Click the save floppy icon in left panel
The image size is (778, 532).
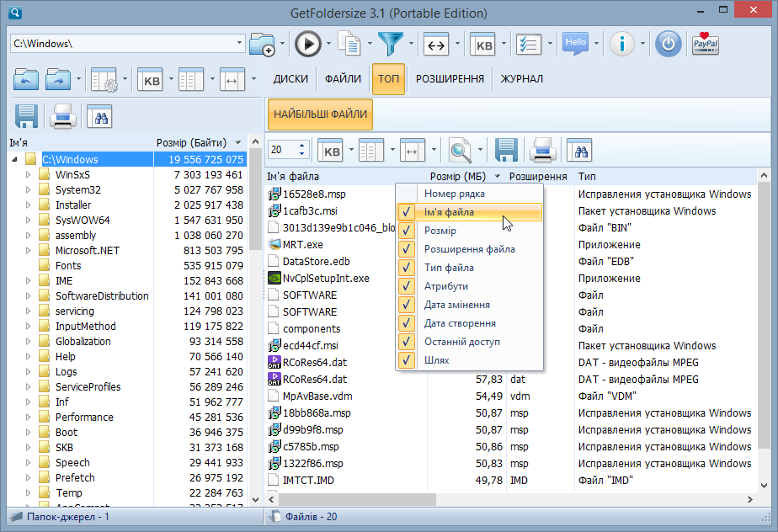[x=26, y=117]
